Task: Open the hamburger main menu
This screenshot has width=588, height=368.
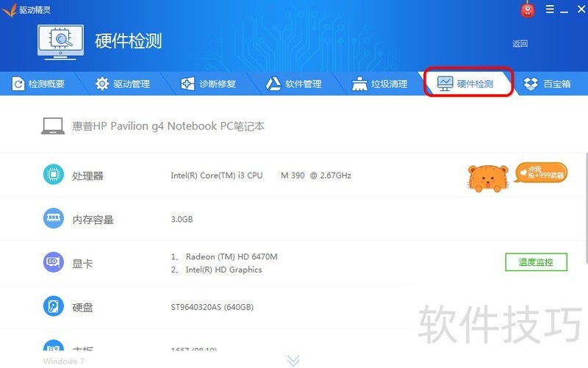Action: click(550, 10)
